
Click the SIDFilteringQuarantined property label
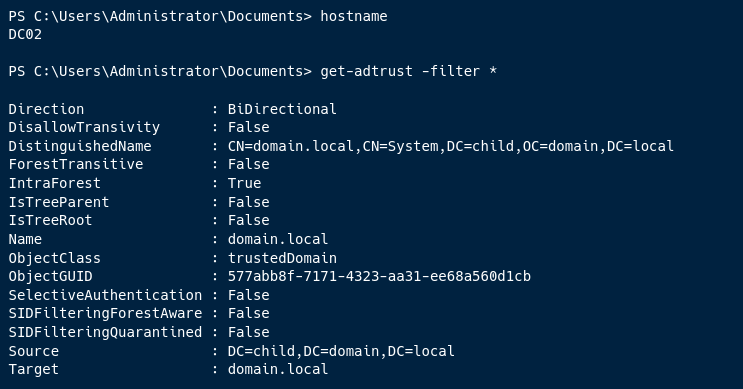pyautogui.click(x=105, y=332)
